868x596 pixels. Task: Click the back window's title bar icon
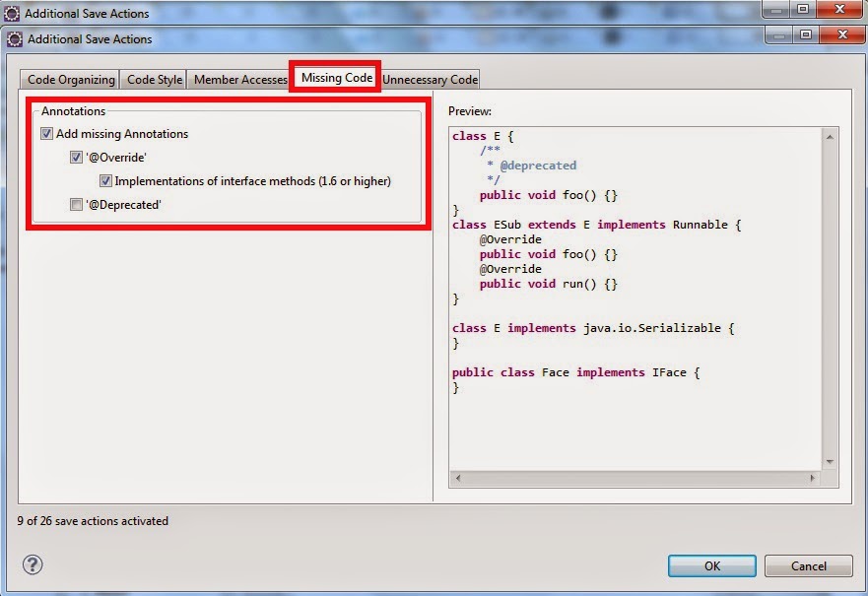14,13
